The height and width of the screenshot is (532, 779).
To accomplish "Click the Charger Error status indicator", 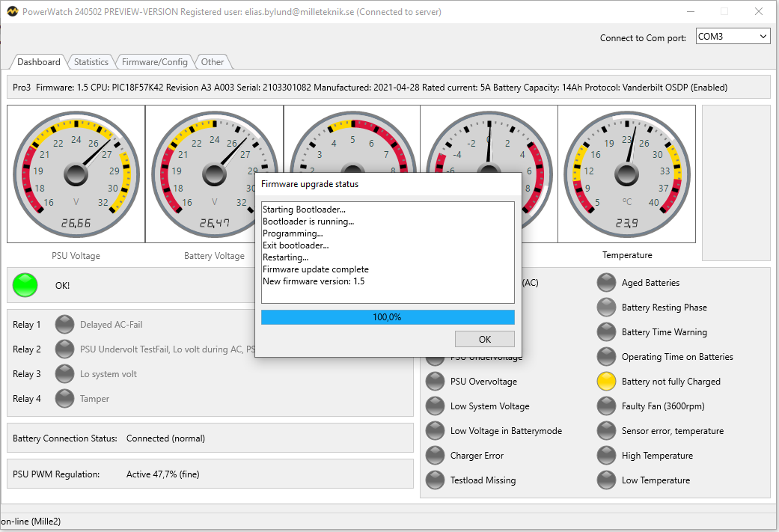I will 435,456.
